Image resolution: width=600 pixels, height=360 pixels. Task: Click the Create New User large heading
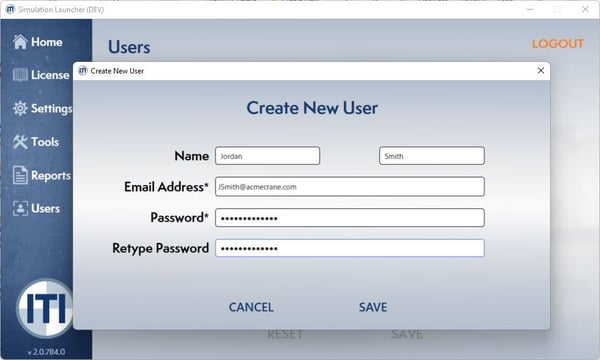[x=312, y=108]
